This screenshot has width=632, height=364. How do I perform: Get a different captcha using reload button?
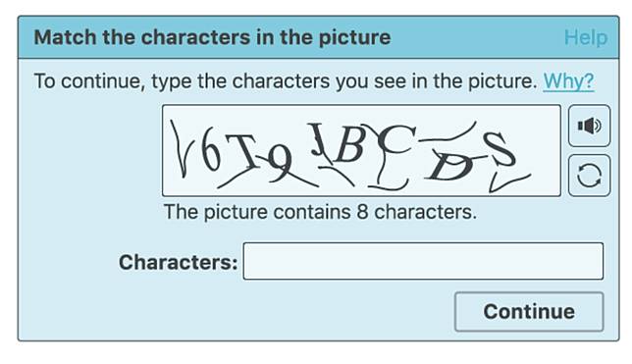[589, 176]
